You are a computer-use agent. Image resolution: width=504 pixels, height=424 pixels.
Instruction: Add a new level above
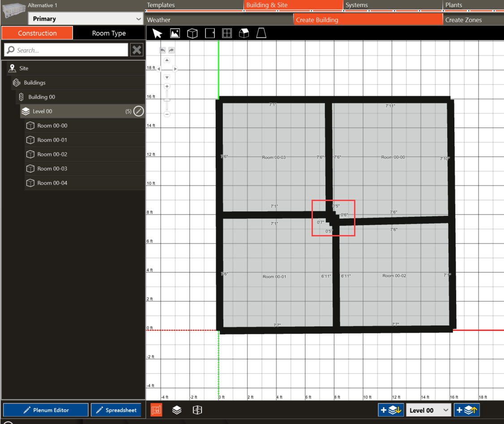pos(467,410)
